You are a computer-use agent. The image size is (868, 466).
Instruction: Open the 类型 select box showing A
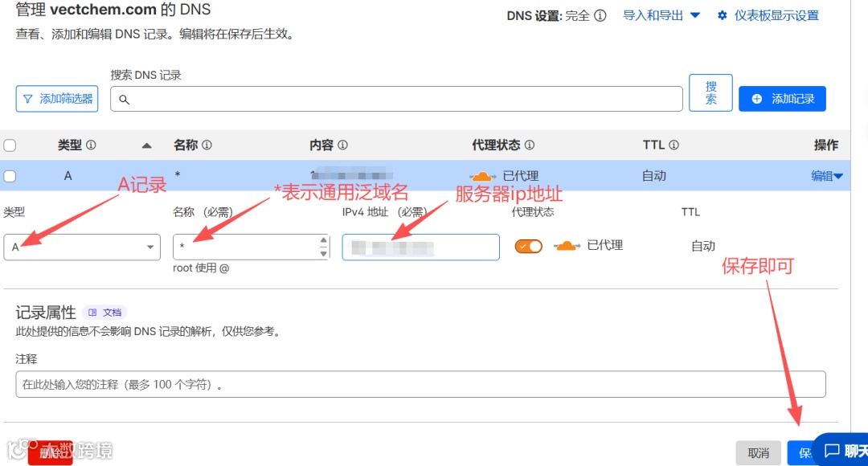tap(82, 247)
